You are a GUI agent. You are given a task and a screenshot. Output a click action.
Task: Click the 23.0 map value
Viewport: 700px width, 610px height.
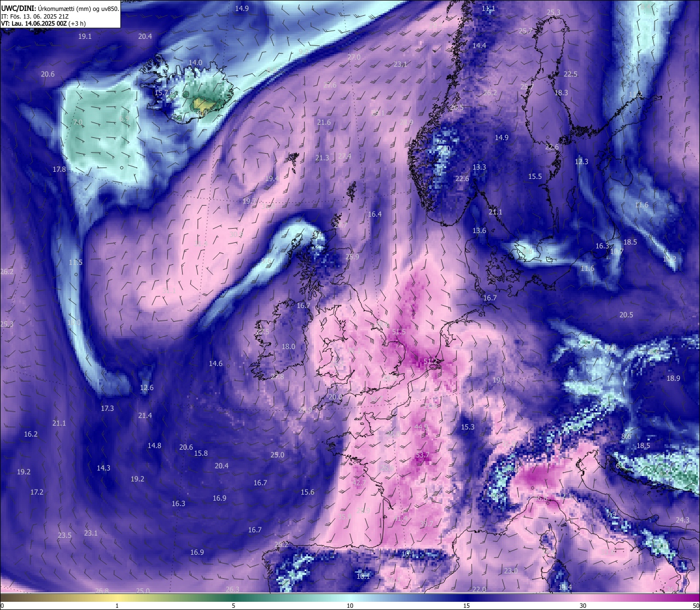click(x=511, y=571)
